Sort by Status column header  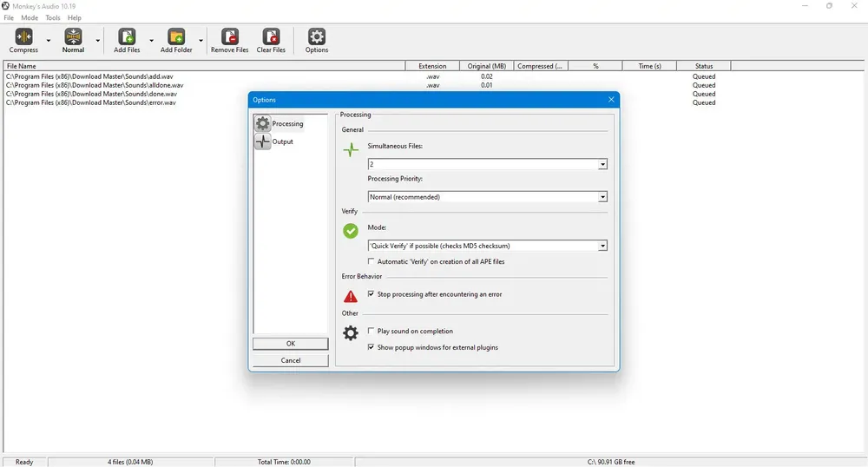tap(704, 66)
